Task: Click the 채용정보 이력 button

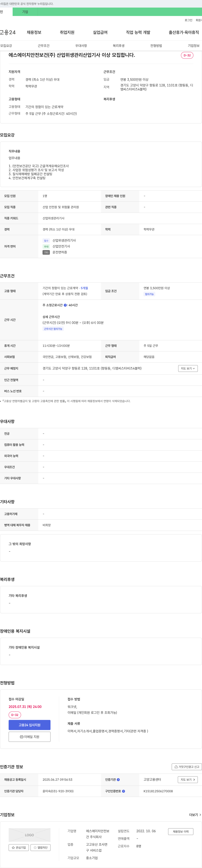Action: tap(181, 832)
